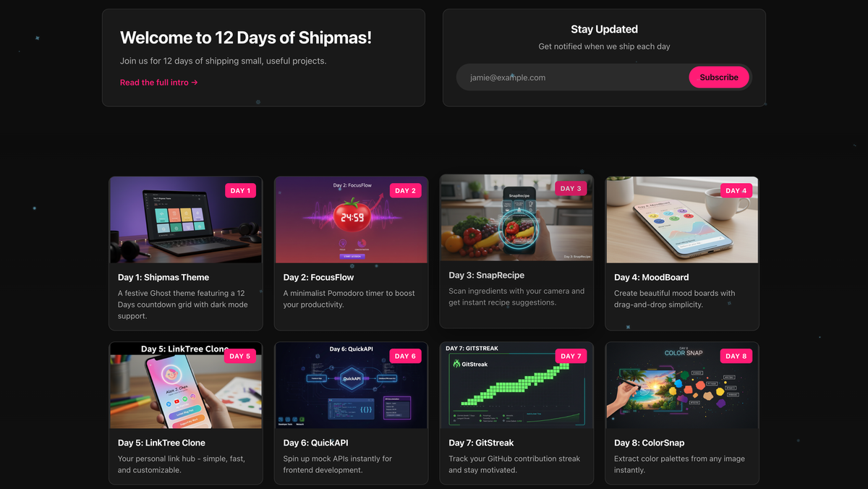The image size is (868, 489).
Task: Click the Subscribe button
Action: click(719, 77)
